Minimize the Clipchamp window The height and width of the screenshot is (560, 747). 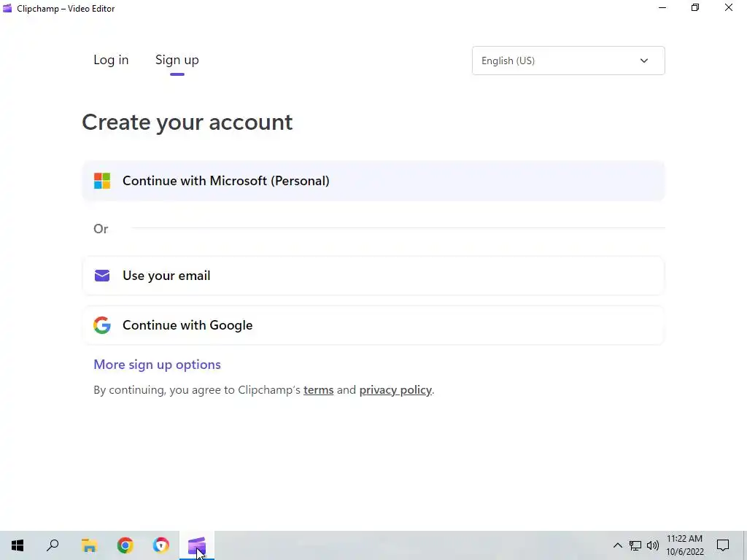tap(662, 8)
